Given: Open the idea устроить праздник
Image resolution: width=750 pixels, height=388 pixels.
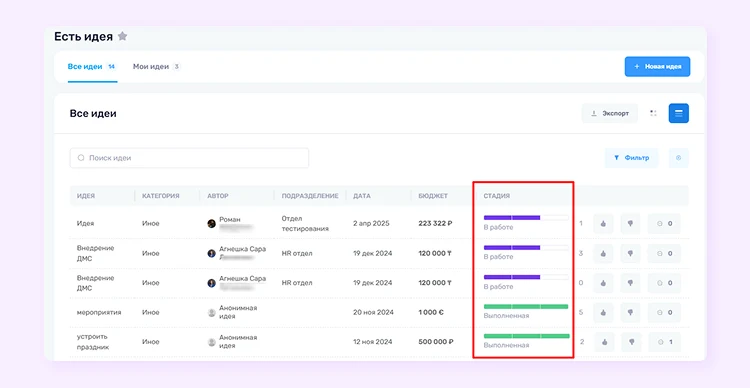Looking at the screenshot, I should click(x=94, y=342).
